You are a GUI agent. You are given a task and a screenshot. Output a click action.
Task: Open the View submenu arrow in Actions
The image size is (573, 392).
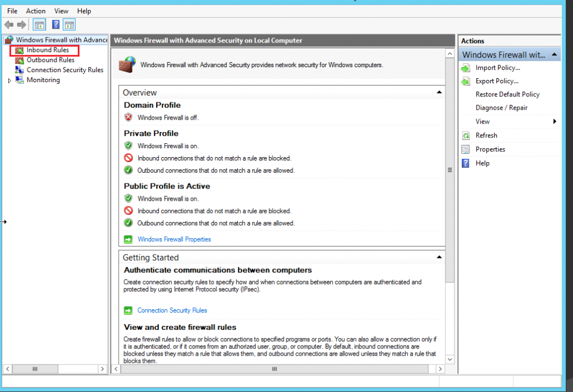pos(555,121)
